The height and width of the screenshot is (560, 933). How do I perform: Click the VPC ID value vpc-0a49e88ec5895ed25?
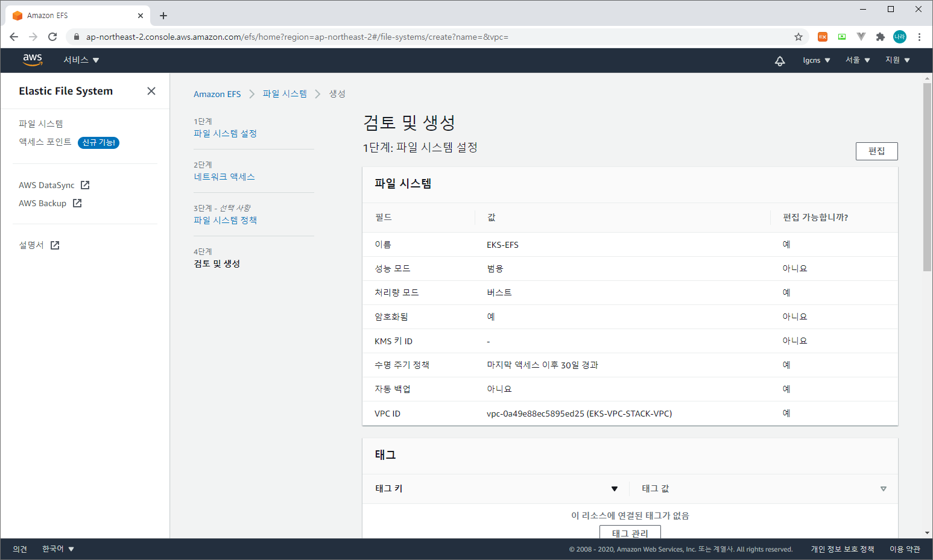click(x=579, y=414)
